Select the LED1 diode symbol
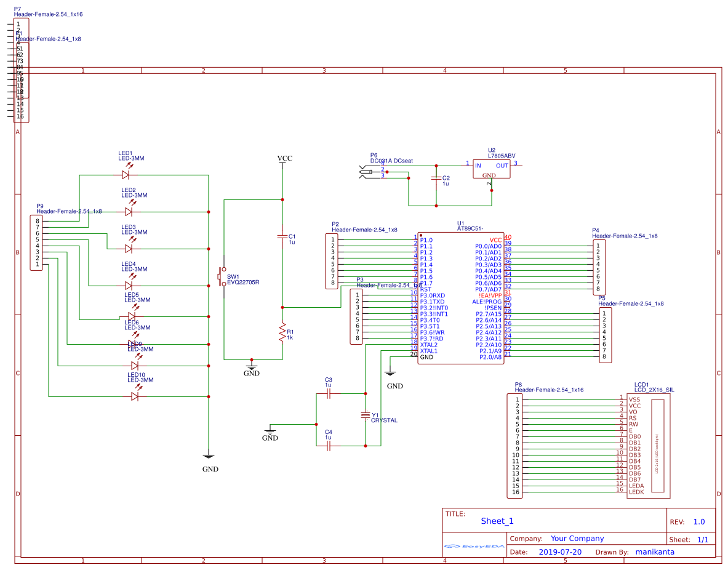728x570 pixels. click(x=126, y=175)
